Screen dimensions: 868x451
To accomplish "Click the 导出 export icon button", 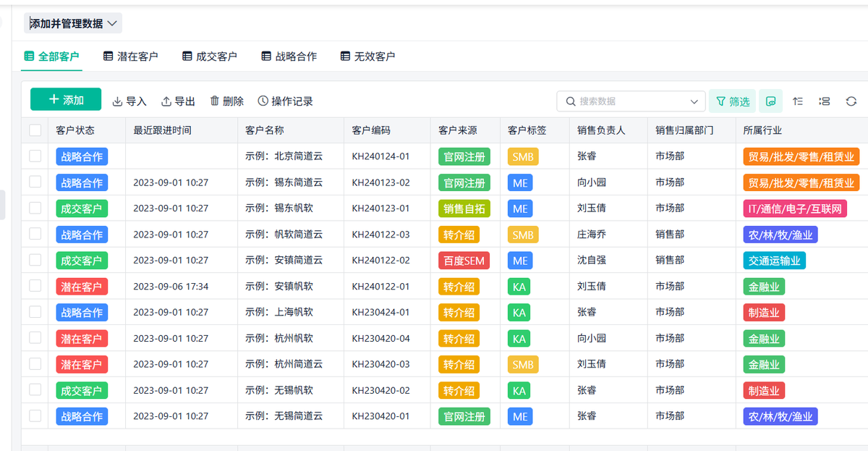I will (178, 101).
